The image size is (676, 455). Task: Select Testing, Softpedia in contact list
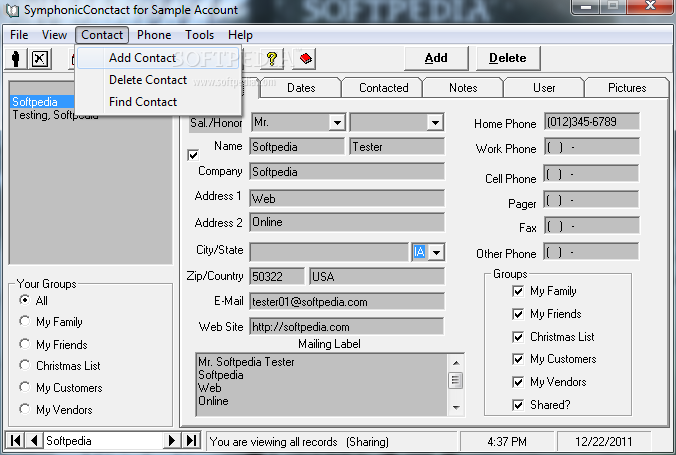(x=55, y=115)
